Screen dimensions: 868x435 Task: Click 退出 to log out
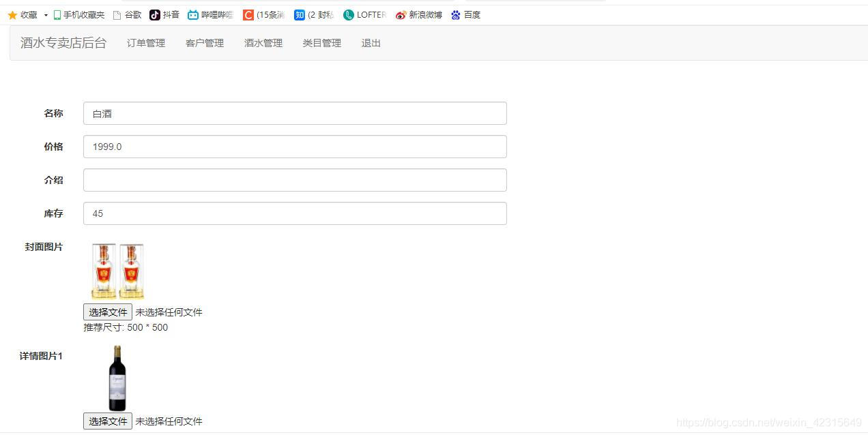[x=371, y=43]
